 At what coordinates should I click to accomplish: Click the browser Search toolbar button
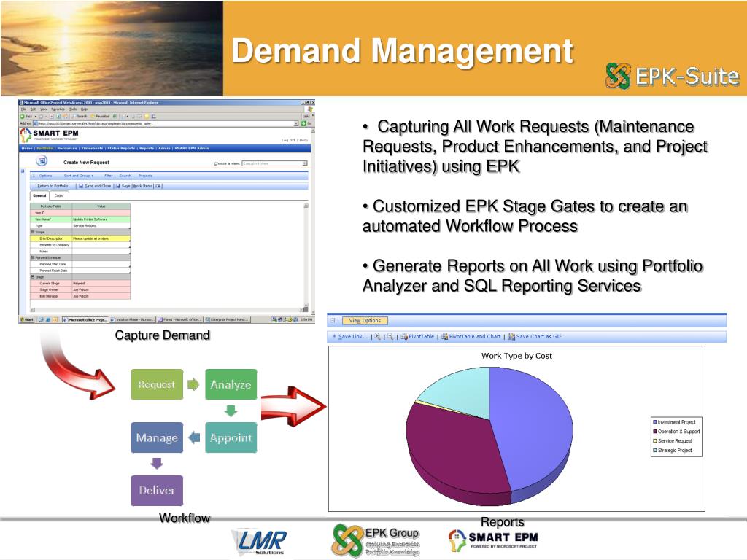[80, 116]
